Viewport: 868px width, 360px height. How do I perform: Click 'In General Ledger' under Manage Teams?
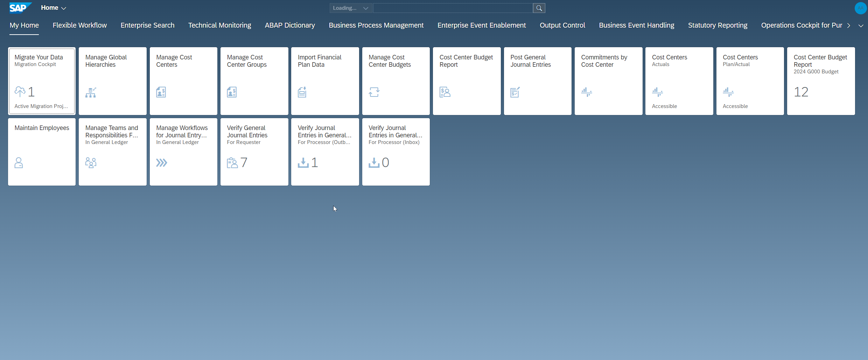click(107, 142)
